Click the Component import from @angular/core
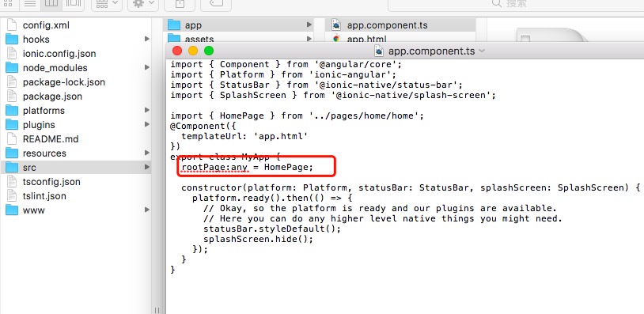Screen dimensions: 644x314 [x=286, y=64]
